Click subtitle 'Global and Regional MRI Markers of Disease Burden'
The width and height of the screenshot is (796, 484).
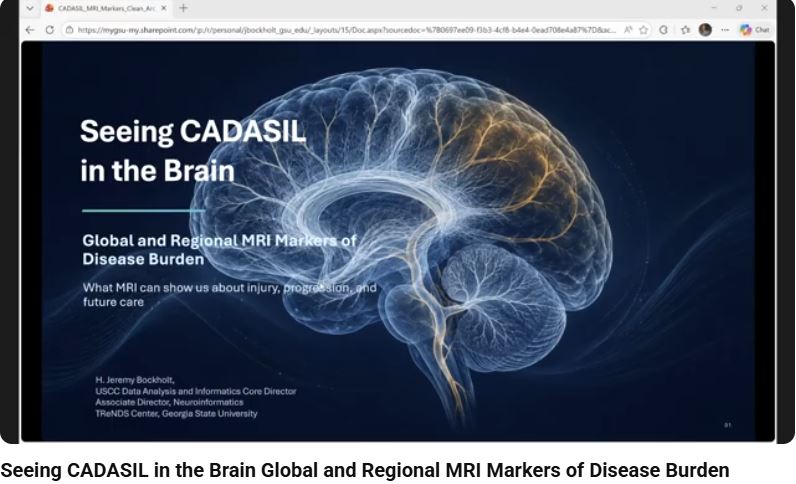coord(219,249)
